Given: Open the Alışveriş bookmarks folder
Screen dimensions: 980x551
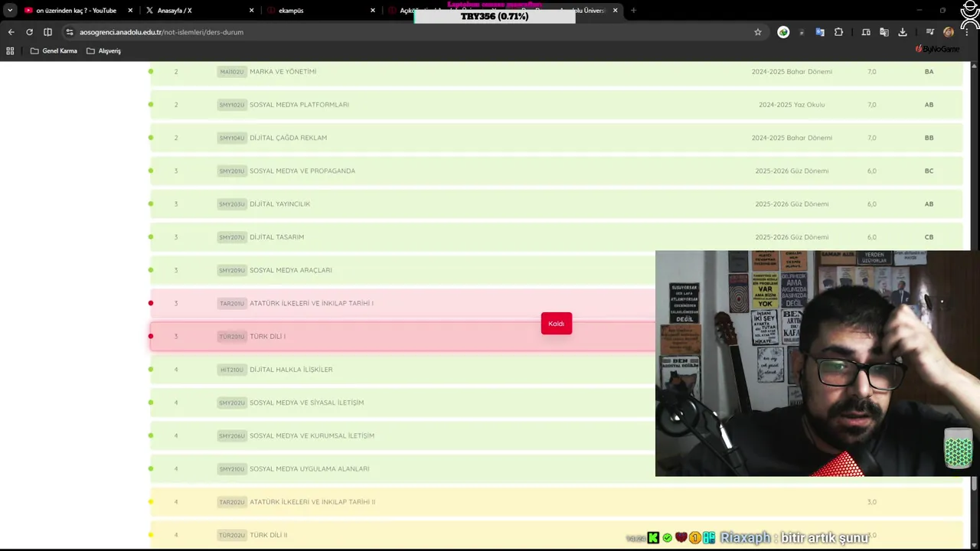Looking at the screenshot, I should coord(104,51).
